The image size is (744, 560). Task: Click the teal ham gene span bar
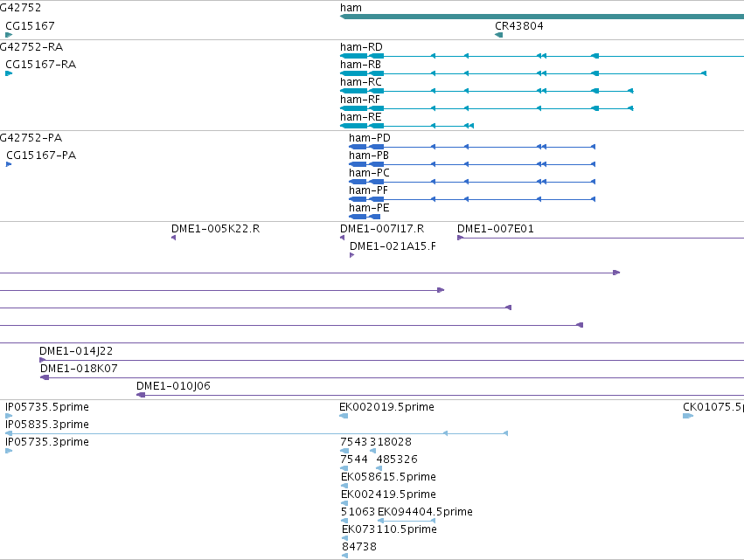pos(542,17)
